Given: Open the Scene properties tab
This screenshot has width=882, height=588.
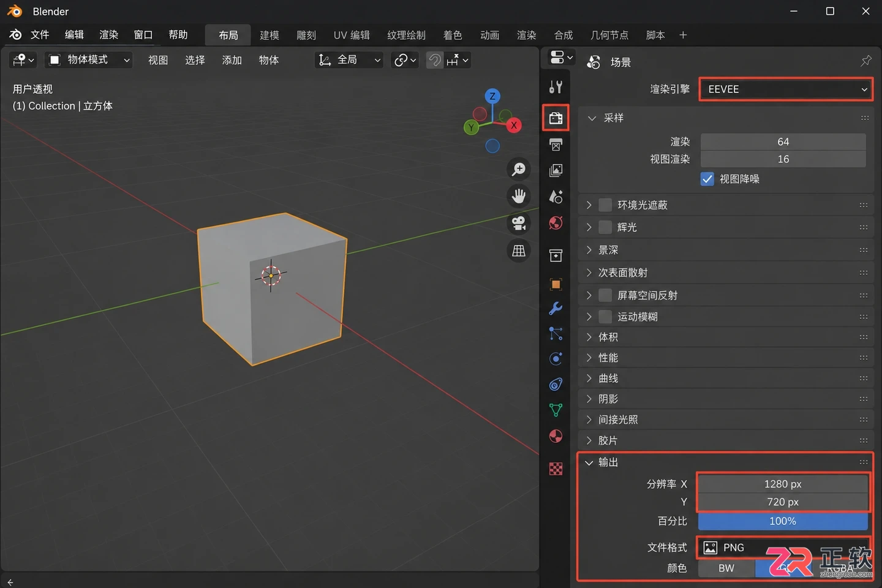Looking at the screenshot, I should point(556,197).
